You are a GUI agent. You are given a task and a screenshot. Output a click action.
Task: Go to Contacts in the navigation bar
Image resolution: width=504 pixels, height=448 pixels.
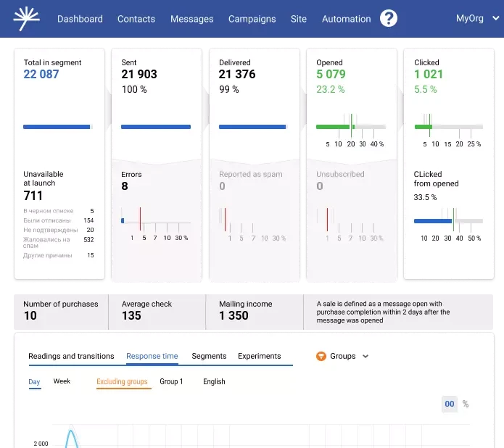[136, 19]
